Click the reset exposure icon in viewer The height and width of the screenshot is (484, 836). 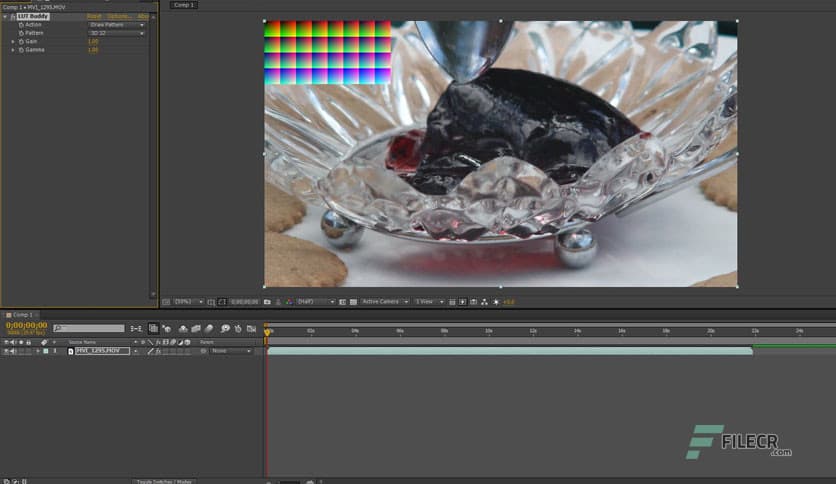[x=496, y=301]
